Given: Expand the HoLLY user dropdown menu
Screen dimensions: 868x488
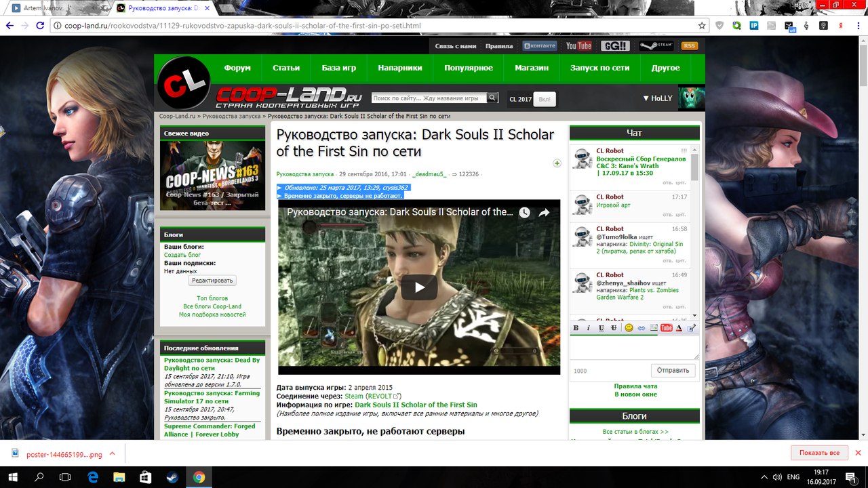Looking at the screenshot, I should pos(657,98).
